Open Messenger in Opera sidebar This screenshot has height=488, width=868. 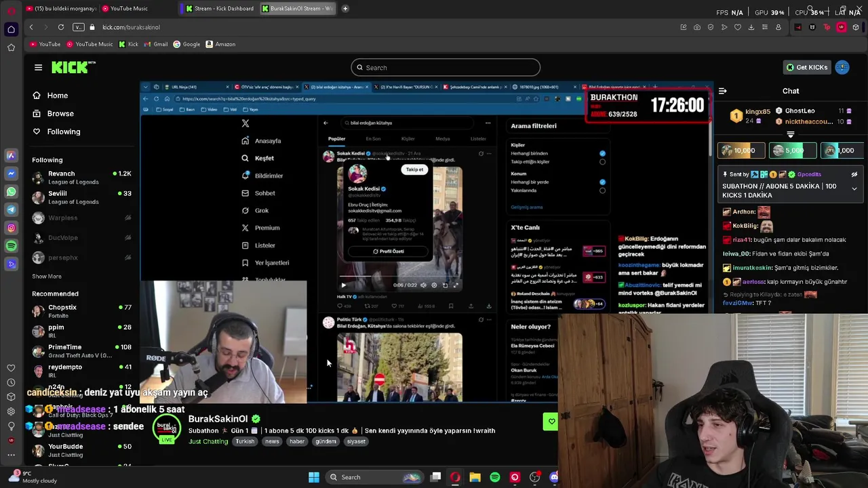pyautogui.click(x=11, y=174)
